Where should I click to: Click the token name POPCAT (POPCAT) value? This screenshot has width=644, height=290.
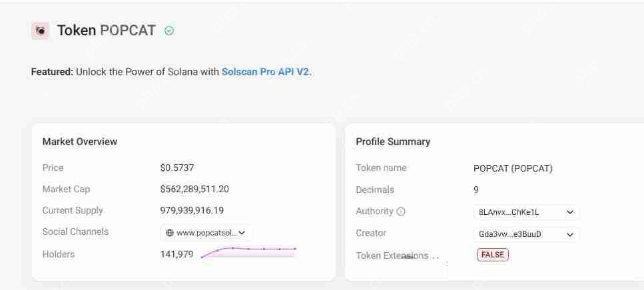(x=513, y=168)
